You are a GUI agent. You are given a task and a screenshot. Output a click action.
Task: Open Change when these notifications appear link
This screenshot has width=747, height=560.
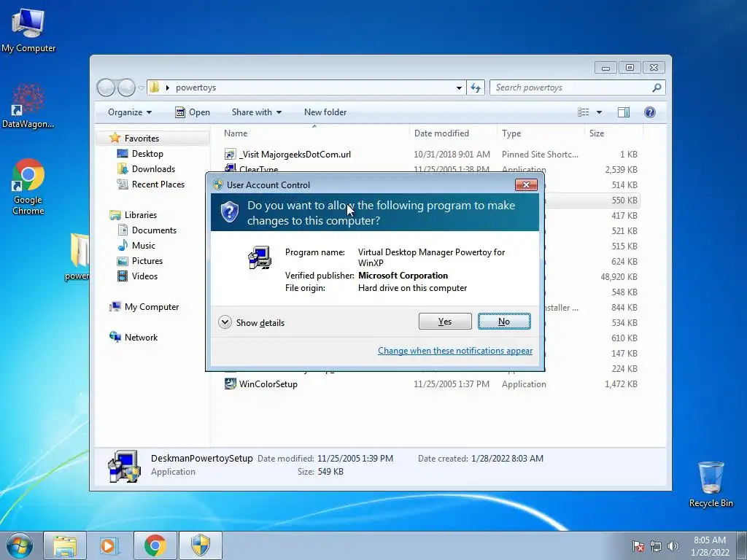click(x=455, y=351)
